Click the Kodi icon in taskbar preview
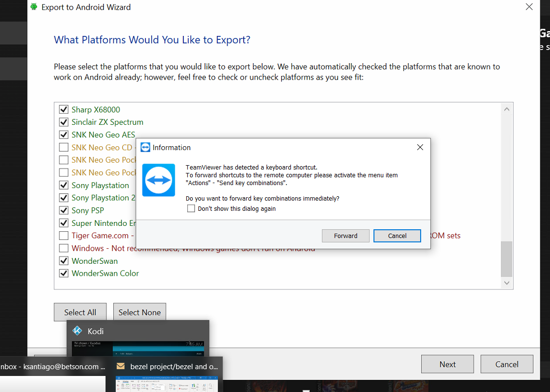This screenshot has height=392, width=550. point(77,331)
